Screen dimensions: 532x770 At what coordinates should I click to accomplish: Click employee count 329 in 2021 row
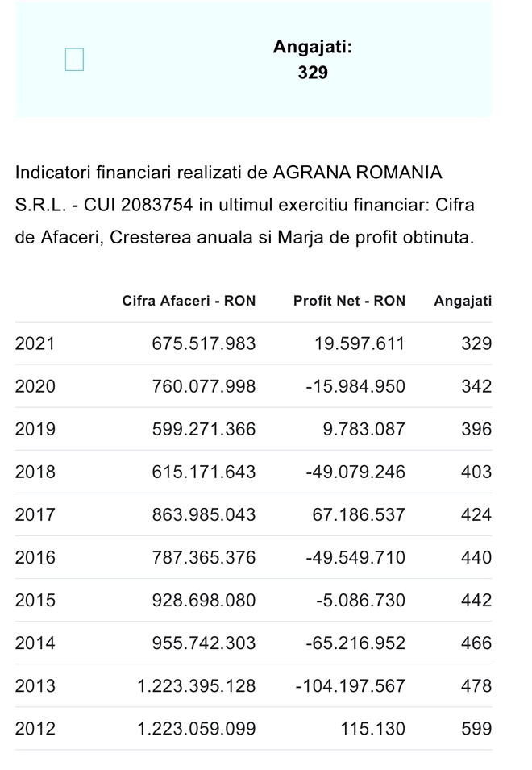coord(476,343)
